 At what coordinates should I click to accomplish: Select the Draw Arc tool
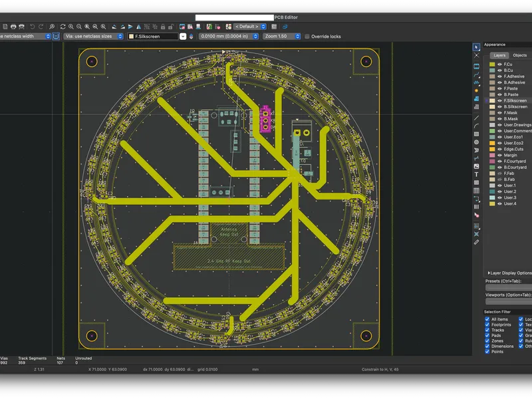(476, 126)
